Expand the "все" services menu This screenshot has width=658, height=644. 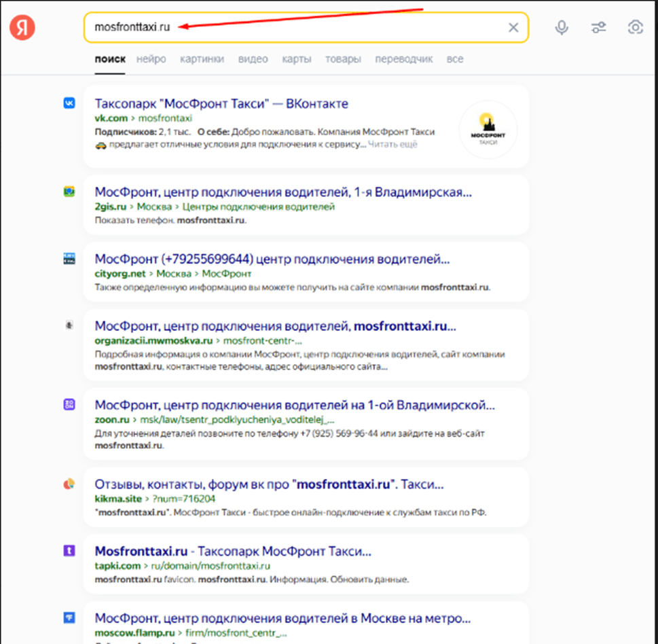pyautogui.click(x=455, y=59)
